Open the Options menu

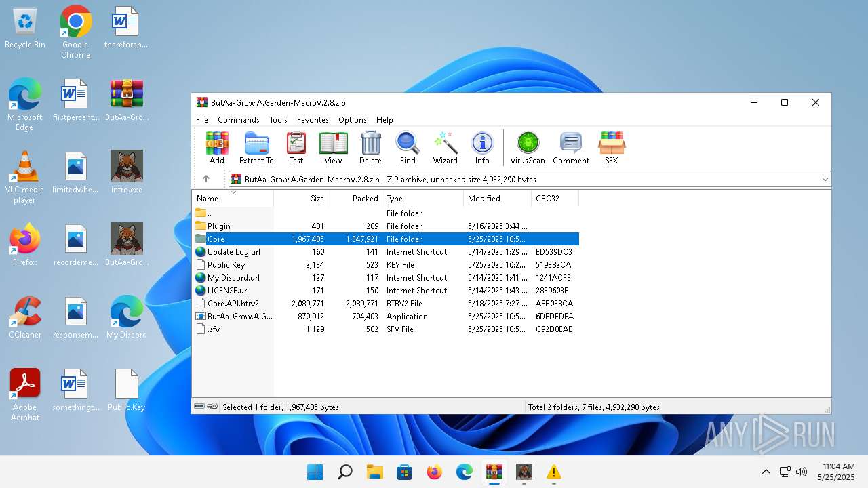[353, 119]
